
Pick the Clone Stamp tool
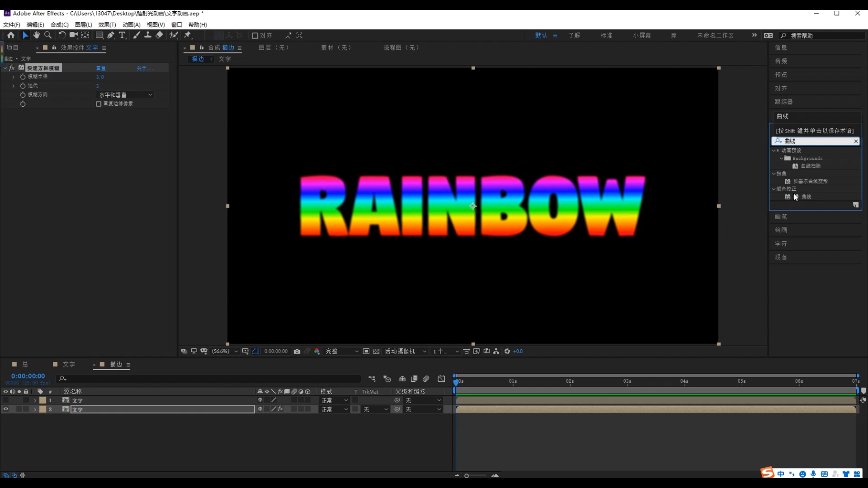[147, 35]
